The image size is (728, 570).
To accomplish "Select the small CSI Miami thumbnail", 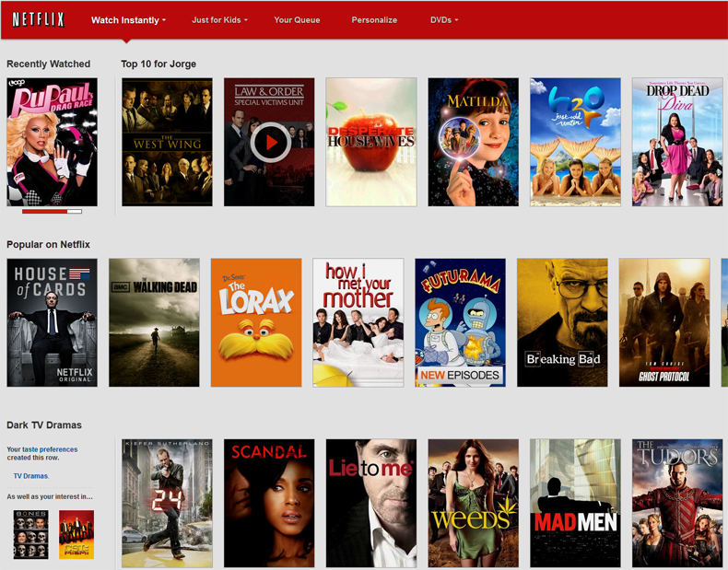I will pyautogui.click(x=76, y=534).
